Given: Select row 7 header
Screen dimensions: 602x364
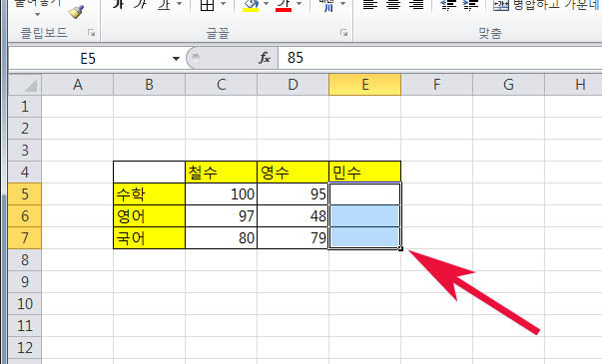Looking at the screenshot, I should click(x=25, y=237).
